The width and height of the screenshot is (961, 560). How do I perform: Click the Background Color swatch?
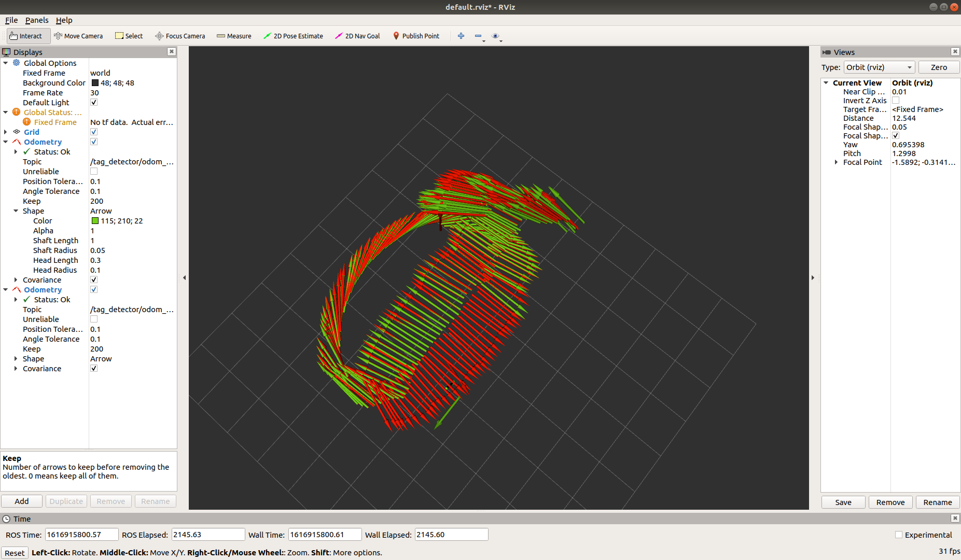[95, 82]
